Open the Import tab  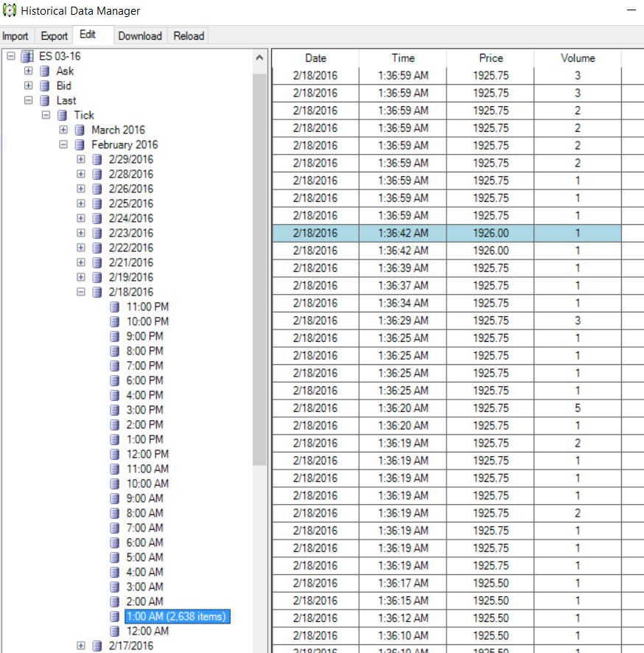click(x=15, y=36)
